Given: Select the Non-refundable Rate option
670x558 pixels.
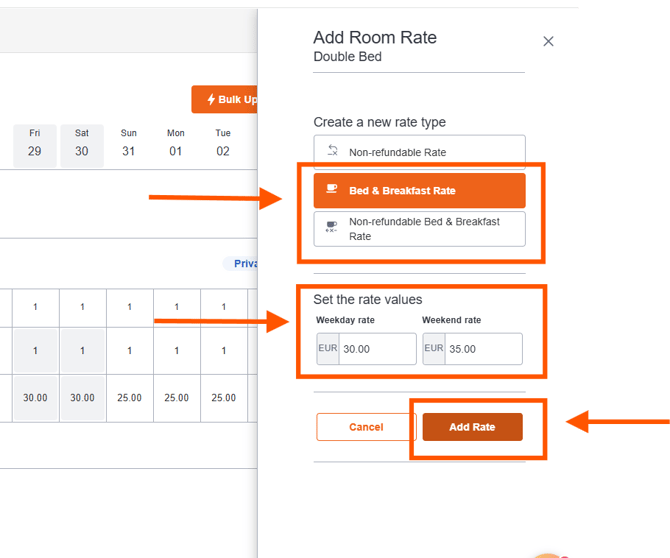Looking at the screenshot, I should coord(419,152).
